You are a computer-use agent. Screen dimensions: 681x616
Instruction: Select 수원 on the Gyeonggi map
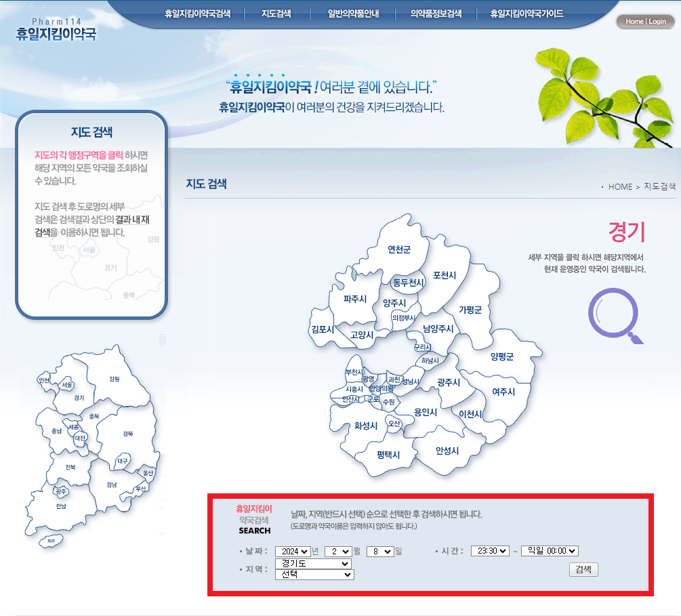(389, 402)
